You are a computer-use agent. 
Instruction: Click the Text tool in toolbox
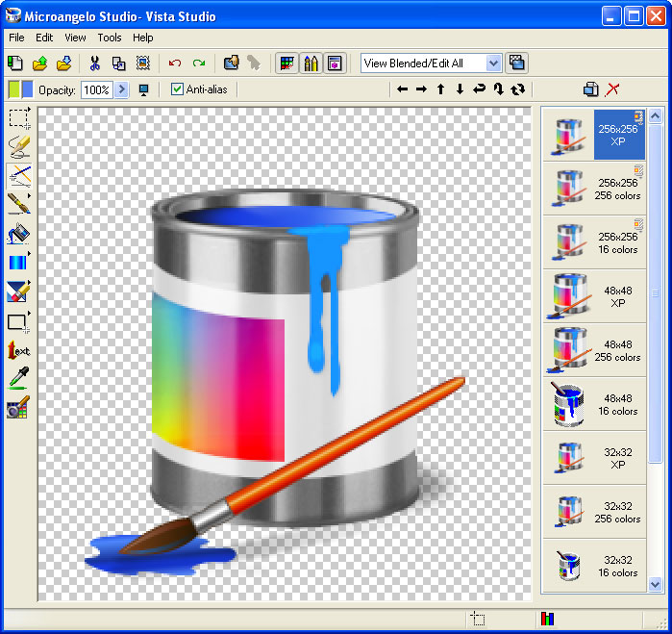(x=18, y=350)
